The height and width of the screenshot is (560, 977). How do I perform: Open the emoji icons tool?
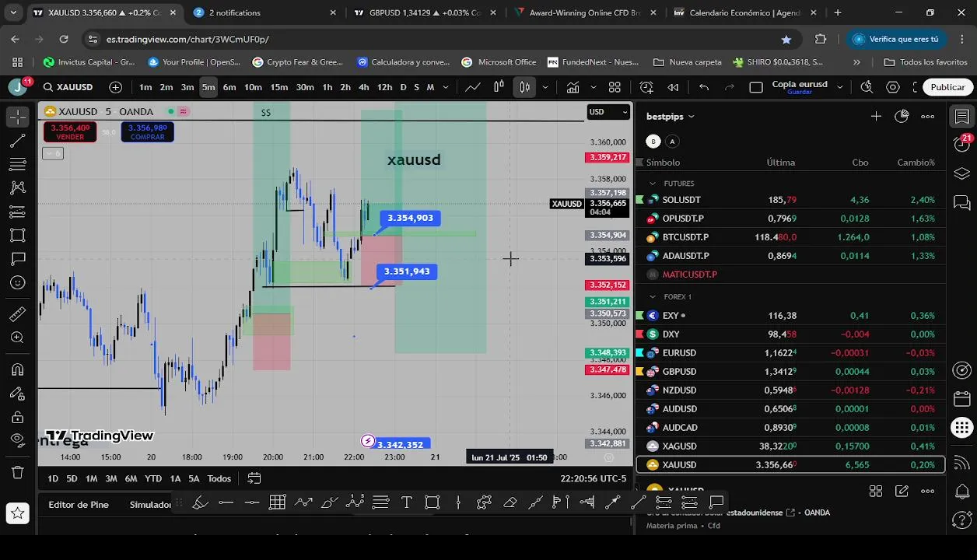point(17,282)
